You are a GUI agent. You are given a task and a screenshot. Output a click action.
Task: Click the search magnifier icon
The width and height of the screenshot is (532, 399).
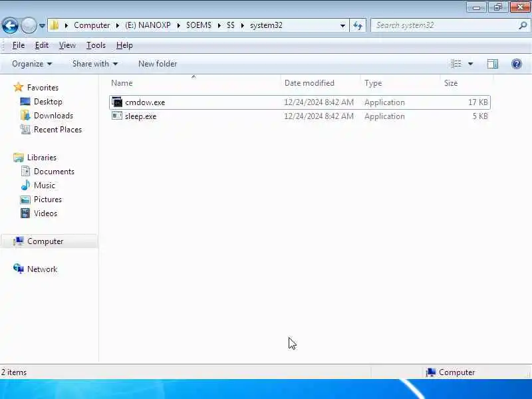[523, 25]
